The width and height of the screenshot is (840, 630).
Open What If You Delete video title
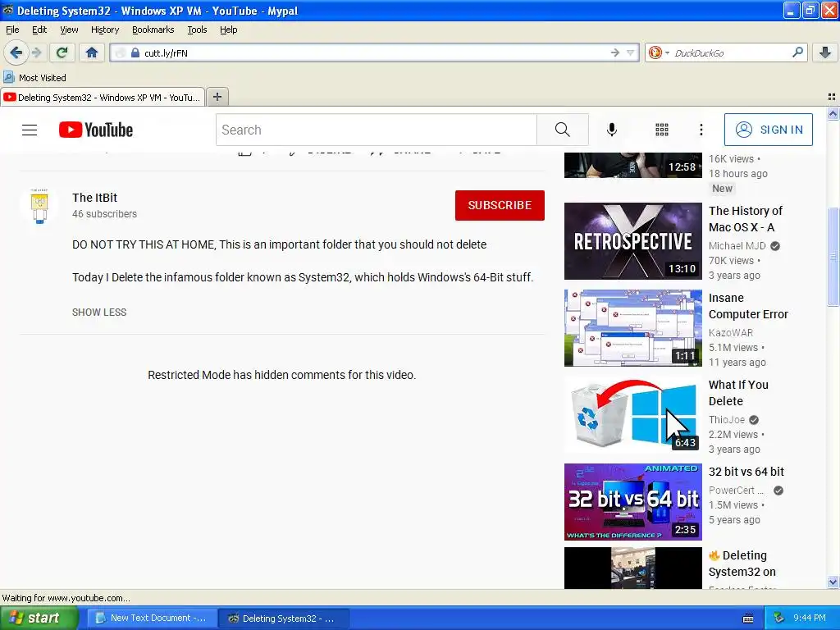coord(739,393)
